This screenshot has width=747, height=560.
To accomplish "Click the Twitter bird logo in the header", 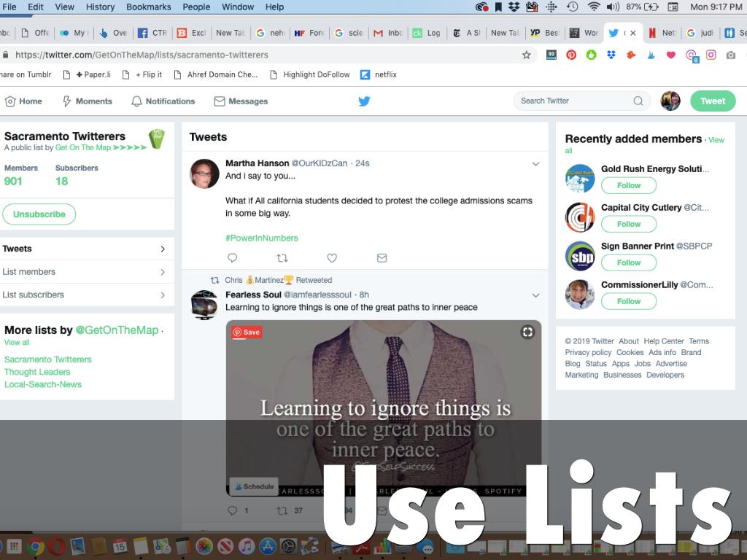I will pos(364,101).
